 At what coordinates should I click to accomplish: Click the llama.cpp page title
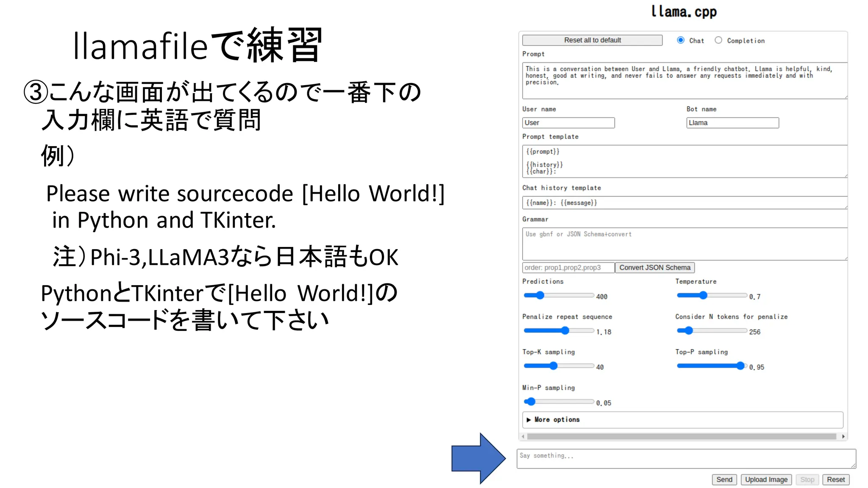[x=684, y=11]
